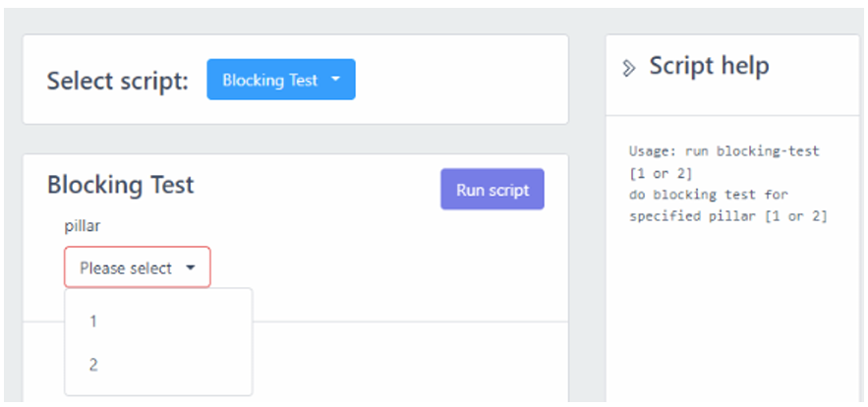
Task: Open the Blocking Test script selector
Action: pos(280,80)
